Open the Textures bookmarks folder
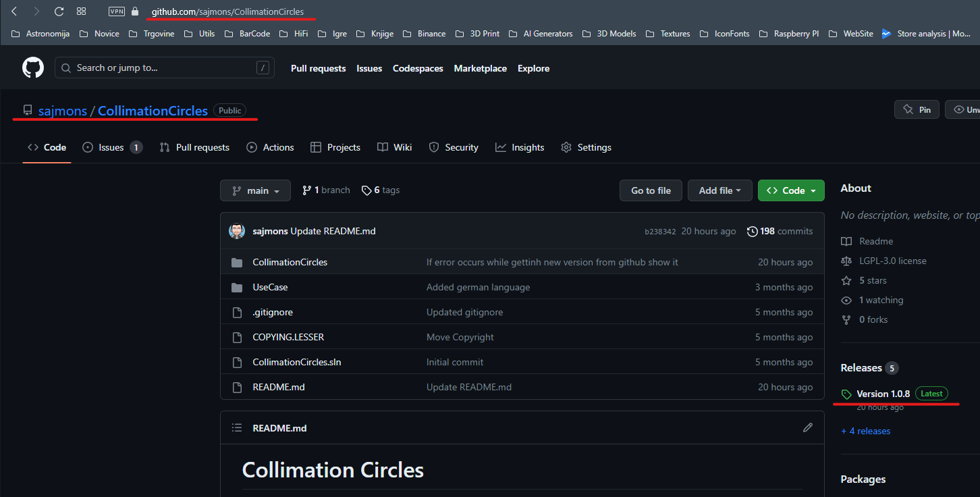Viewport: 980px width, 497px height. tap(668, 34)
